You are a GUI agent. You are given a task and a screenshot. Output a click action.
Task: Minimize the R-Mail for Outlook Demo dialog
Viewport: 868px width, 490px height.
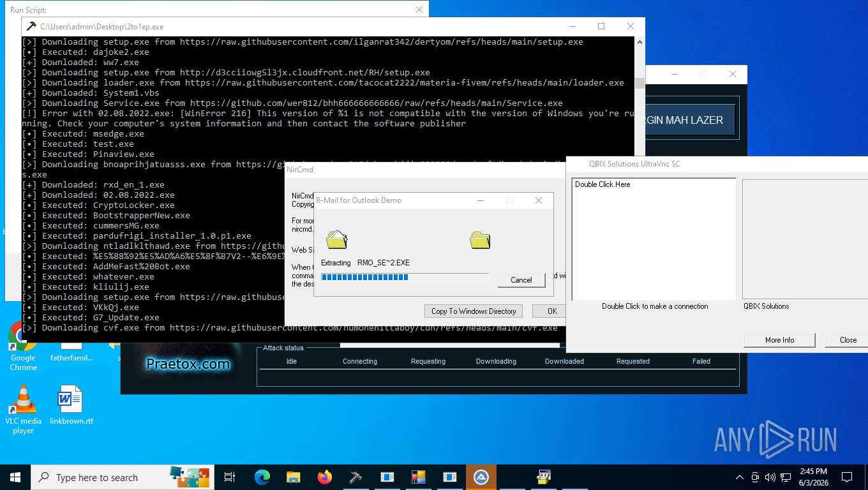pos(481,200)
